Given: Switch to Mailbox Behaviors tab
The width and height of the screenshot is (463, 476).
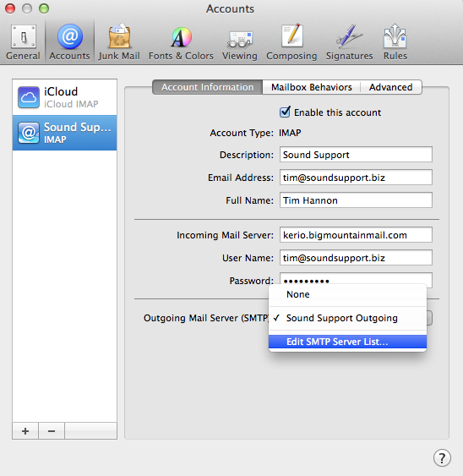Looking at the screenshot, I should [x=312, y=87].
